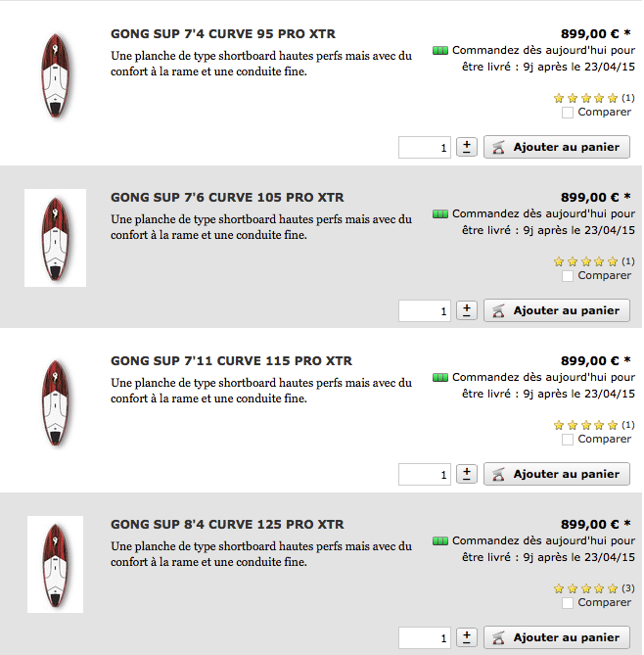
Task: Click quantity stepper for 7'11 CURVE 115
Action: 467,474
